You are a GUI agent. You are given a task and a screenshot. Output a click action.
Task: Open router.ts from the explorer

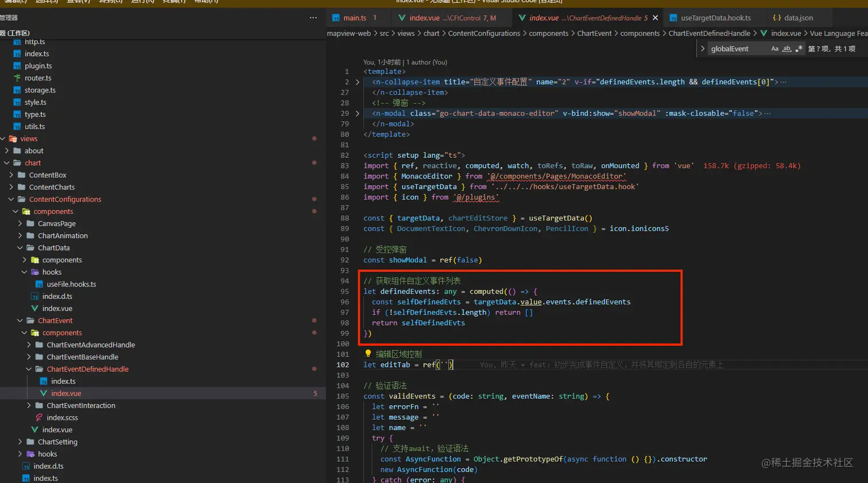click(38, 78)
